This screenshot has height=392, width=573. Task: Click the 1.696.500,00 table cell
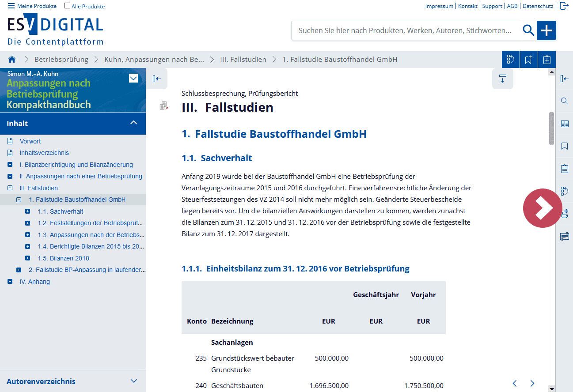329,385
